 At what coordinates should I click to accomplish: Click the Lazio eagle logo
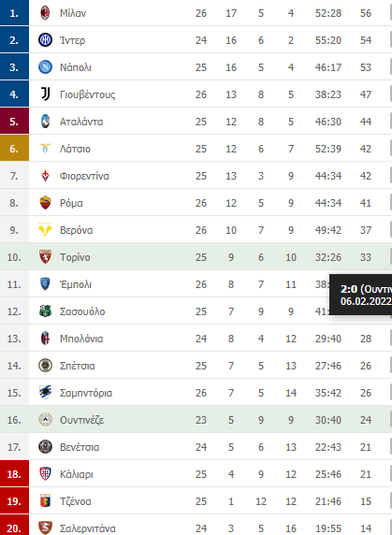(x=45, y=149)
